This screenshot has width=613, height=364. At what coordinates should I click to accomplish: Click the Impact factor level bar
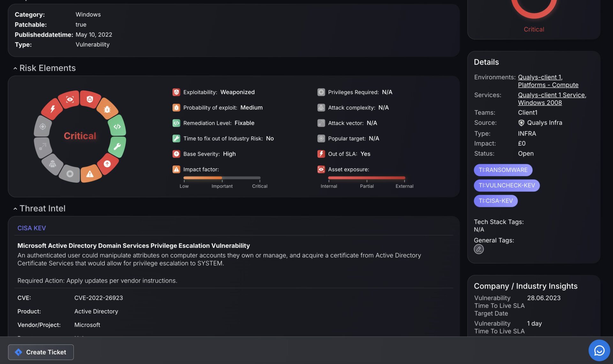coord(222,178)
